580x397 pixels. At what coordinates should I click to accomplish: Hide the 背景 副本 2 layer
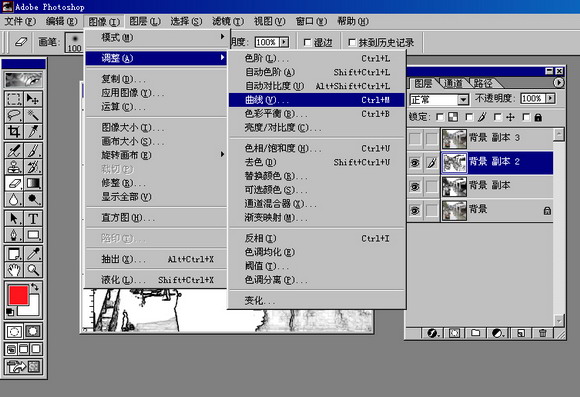click(415, 162)
